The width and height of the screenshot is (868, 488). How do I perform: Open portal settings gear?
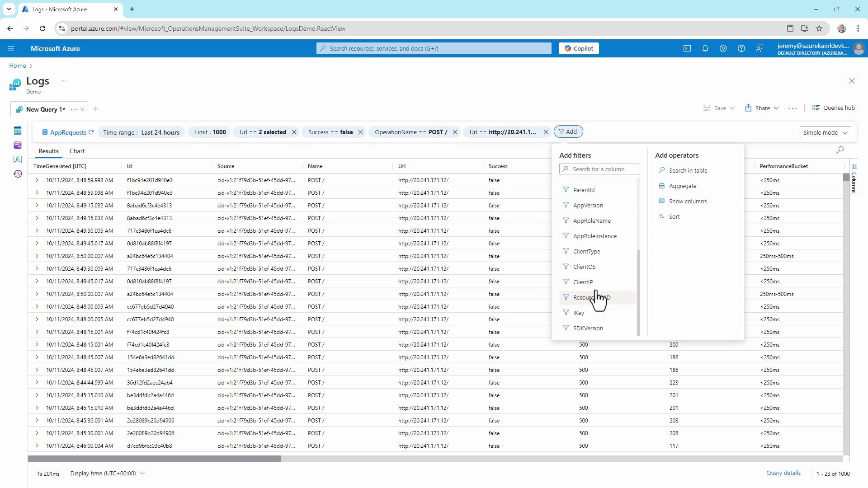723,48
